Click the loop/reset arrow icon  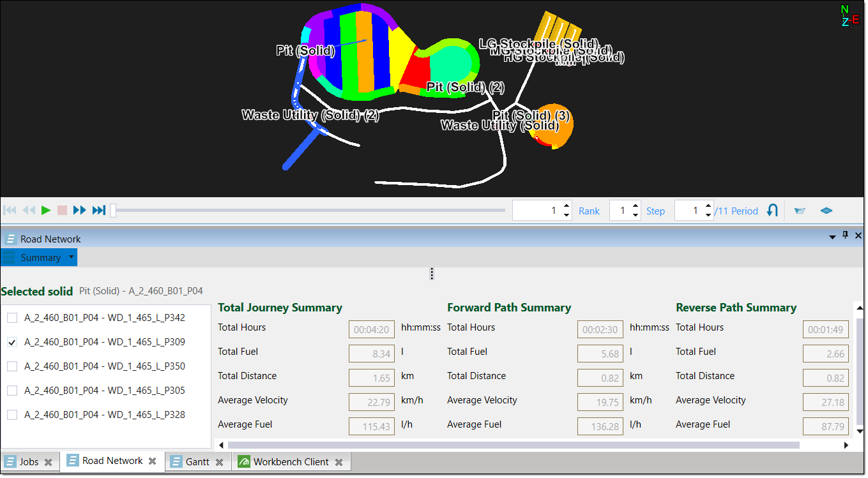pos(772,210)
